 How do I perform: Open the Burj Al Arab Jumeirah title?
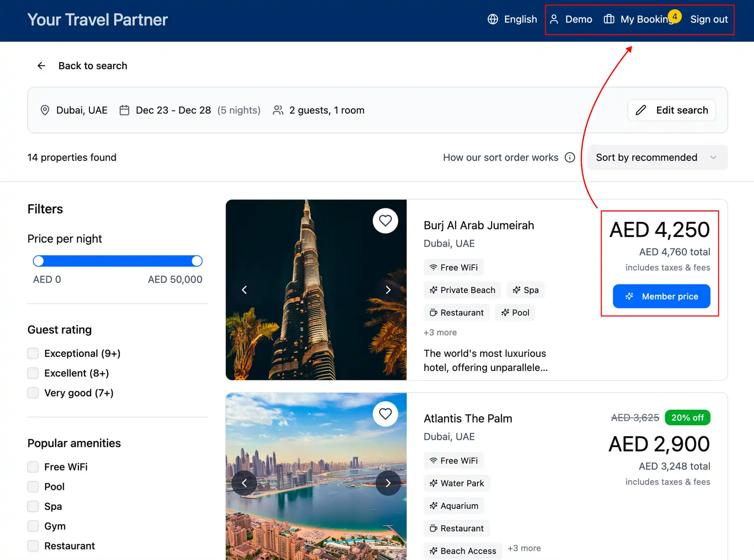[x=479, y=225]
